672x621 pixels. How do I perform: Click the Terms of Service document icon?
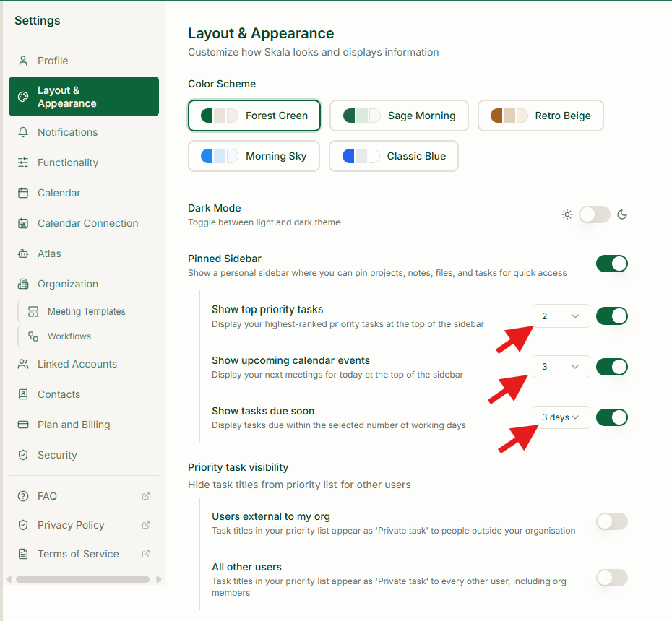coord(23,554)
